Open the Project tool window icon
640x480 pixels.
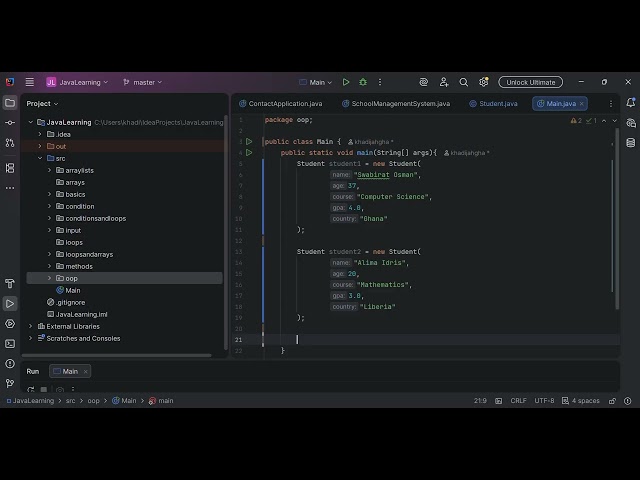pyautogui.click(x=10, y=103)
